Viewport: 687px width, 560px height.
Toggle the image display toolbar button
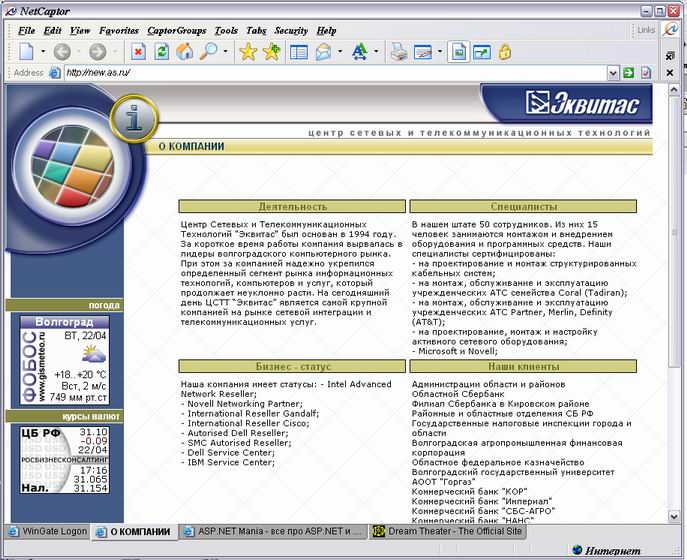pos(459,52)
